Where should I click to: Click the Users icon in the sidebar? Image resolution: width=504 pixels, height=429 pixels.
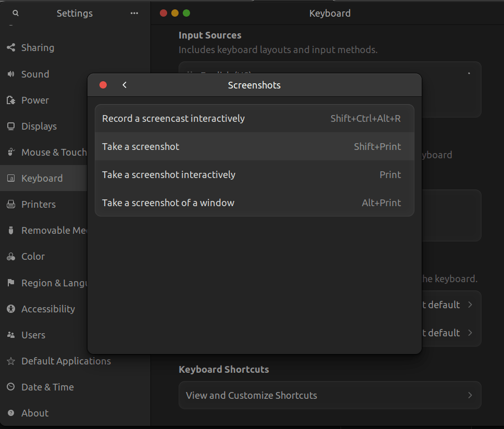[x=10, y=335]
